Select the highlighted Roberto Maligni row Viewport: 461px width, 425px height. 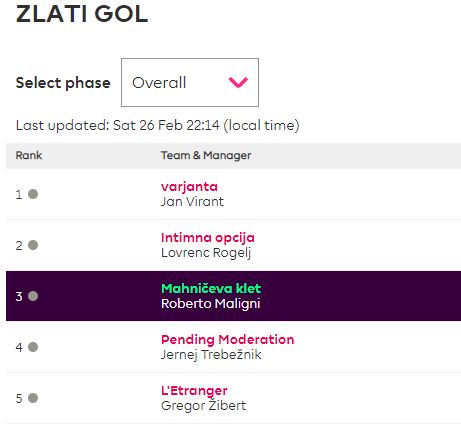pos(233,296)
